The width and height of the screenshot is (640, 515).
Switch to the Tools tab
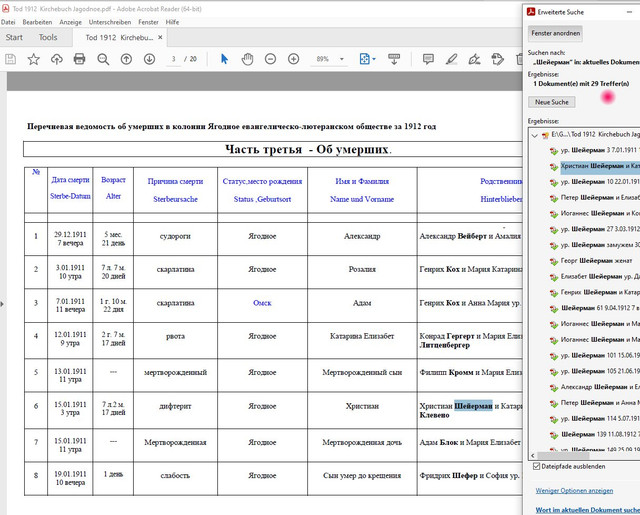[48, 38]
